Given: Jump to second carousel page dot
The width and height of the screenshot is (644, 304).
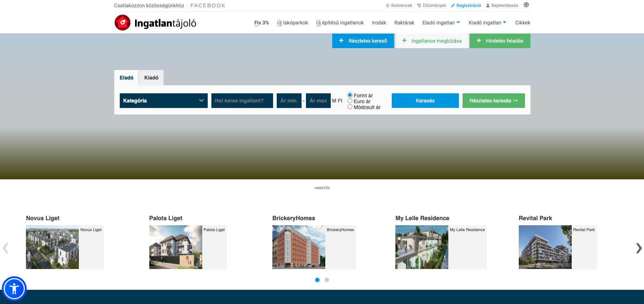Looking at the screenshot, I should click(327, 280).
